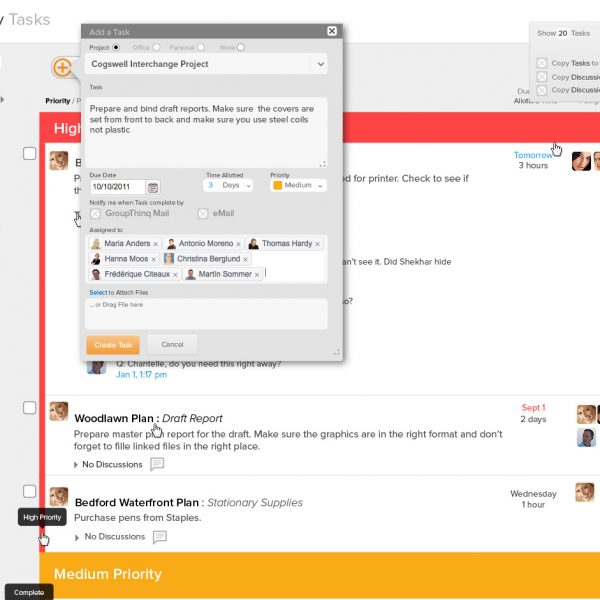This screenshot has height=600, width=600.
Task: Check the first High Priority task complete box
Action: [x=29, y=153]
